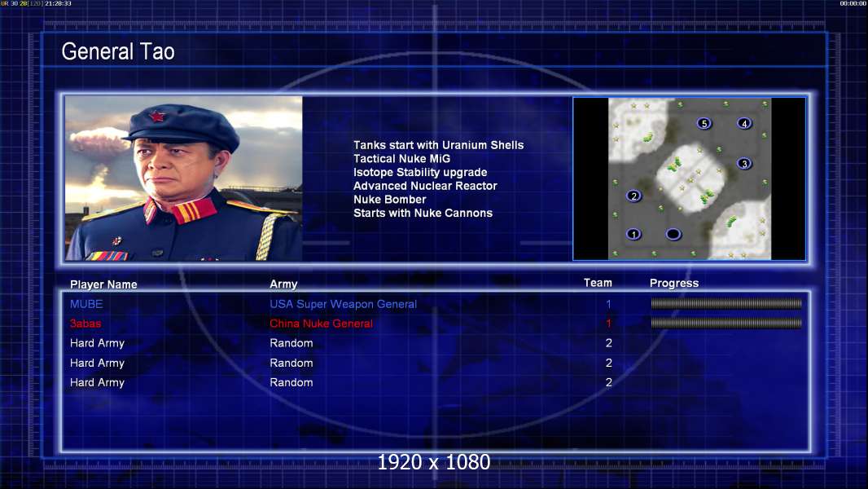Click the China Nuke General army entry
Image resolution: width=868 pixels, height=489 pixels.
(321, 324)
